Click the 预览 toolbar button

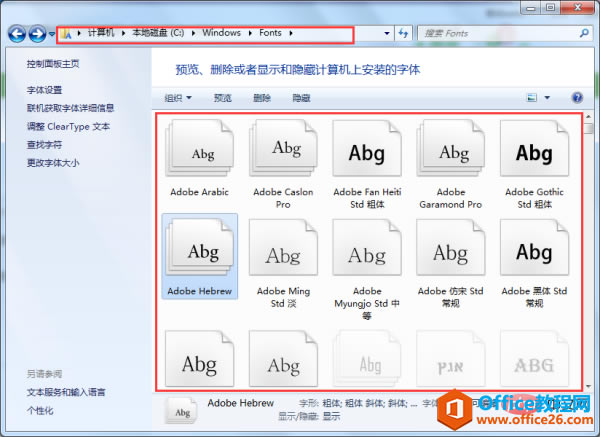point(222,98)
